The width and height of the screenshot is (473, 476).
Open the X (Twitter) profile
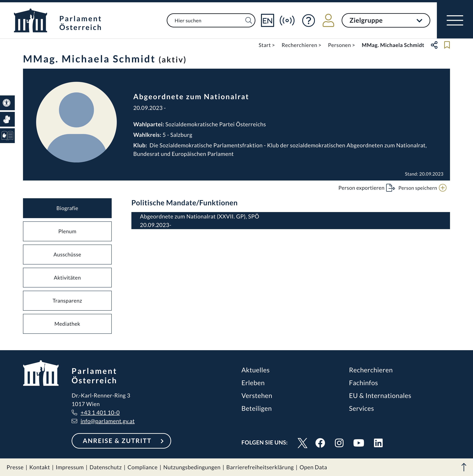point(302,443)
